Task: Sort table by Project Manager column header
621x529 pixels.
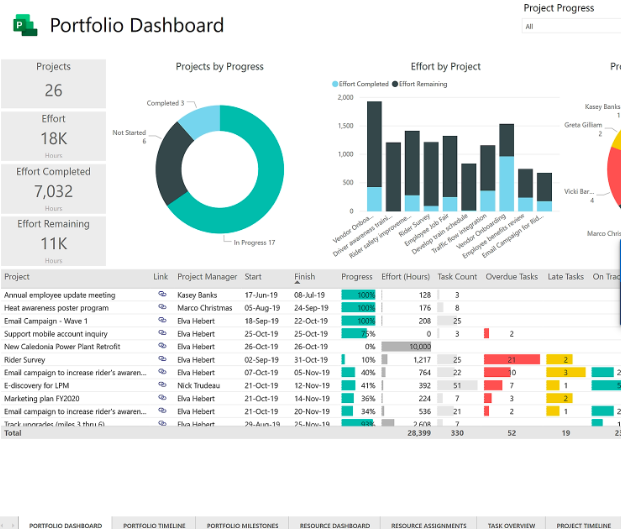Action: pyautogui.click(x=207, y=277)
